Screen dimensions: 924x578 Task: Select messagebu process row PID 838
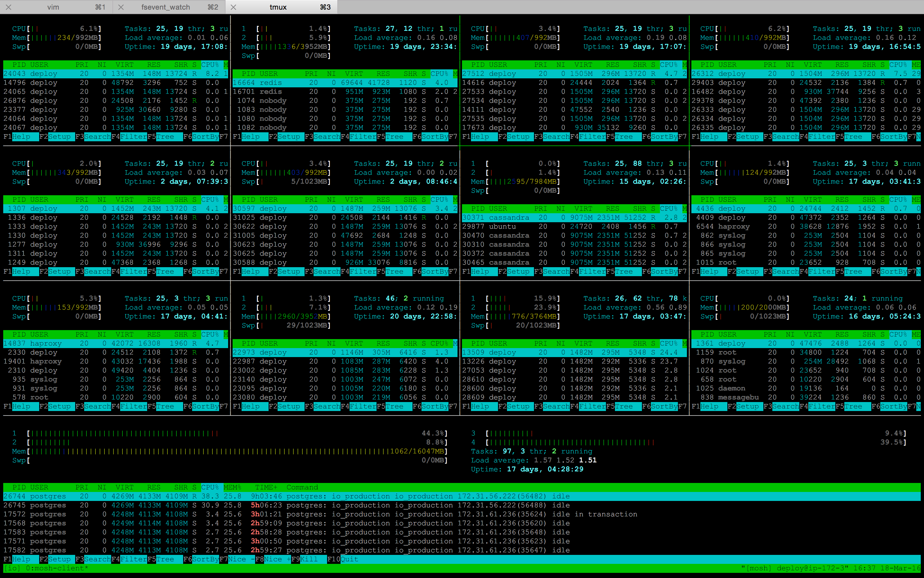806,397
